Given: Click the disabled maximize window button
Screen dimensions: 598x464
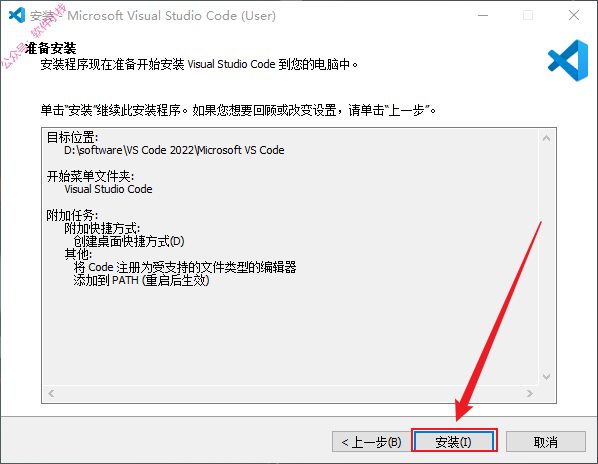Looking at the screenshot, I should coord(528,15).
